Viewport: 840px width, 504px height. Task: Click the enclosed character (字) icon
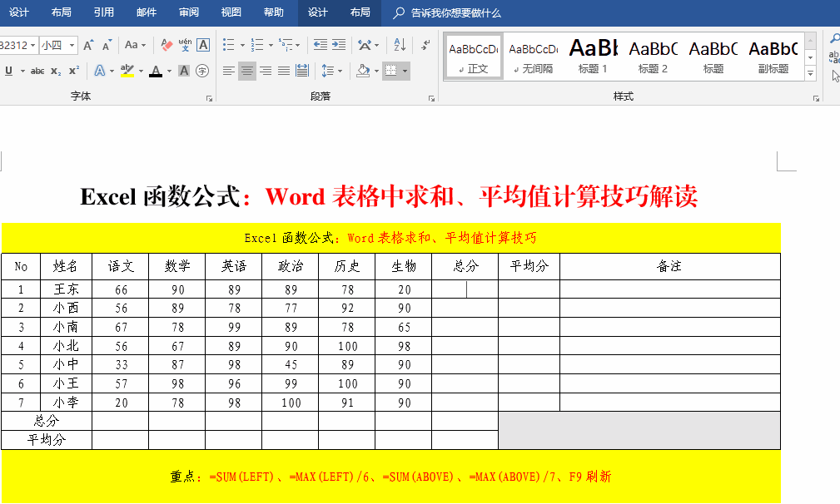[x=202, y=72]
